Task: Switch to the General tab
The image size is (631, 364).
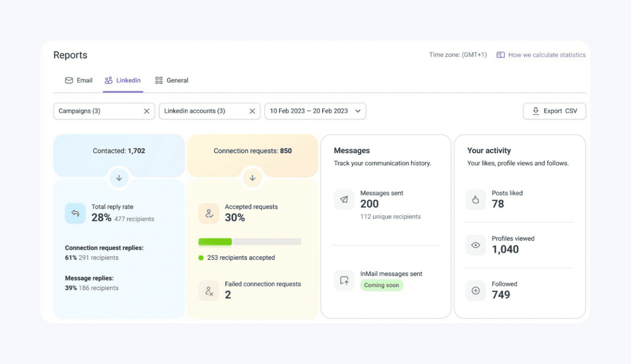Action: coord(172,81)
